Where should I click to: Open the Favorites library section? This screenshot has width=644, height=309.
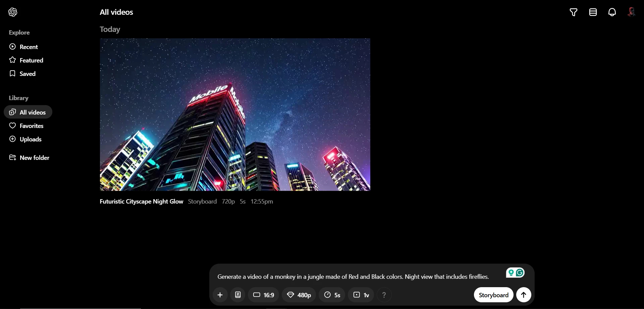click(26, 126)
